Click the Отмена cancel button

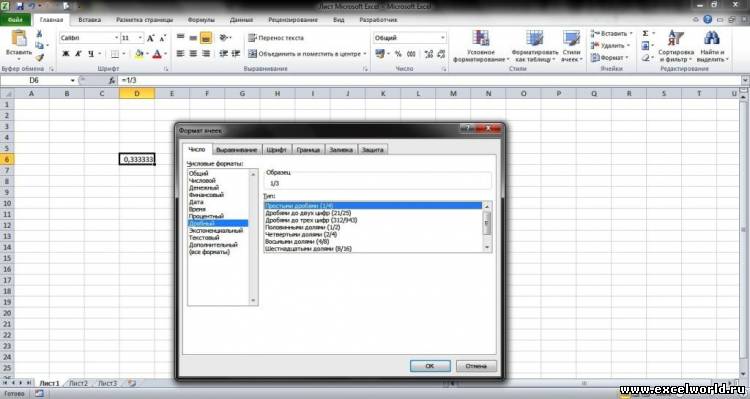476,366
